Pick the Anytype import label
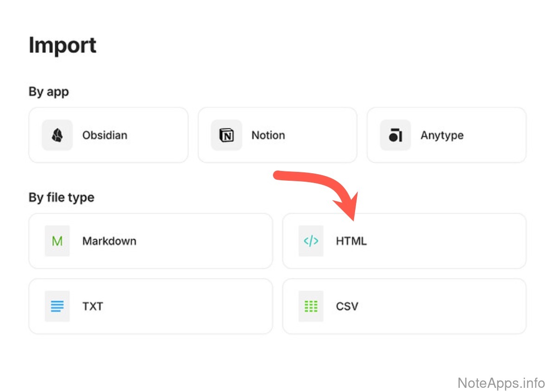 (x=442, y=135)
